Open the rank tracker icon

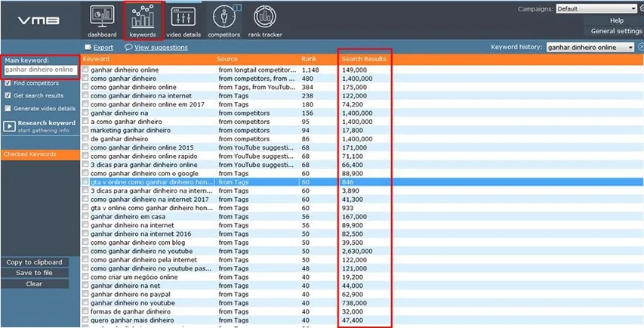(x=264, y=17)
